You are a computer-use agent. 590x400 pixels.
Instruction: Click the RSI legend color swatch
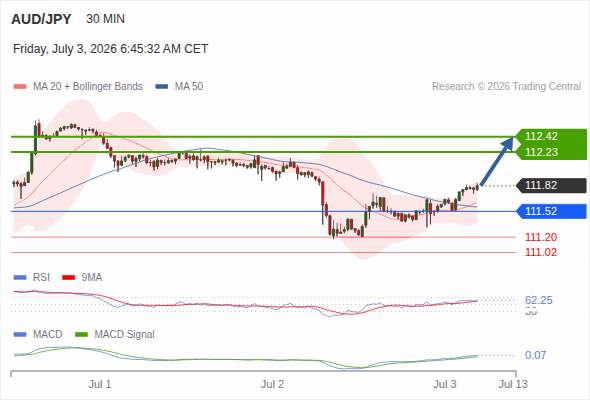20,278
